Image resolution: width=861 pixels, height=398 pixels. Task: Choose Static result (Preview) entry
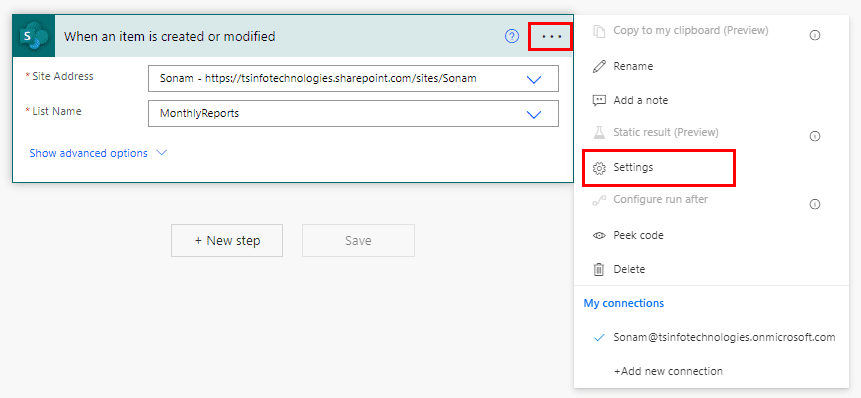[666, 132]
